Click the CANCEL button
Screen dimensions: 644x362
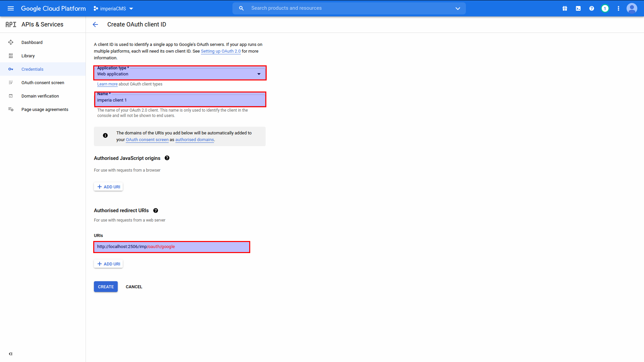click(x=134, y=287)
